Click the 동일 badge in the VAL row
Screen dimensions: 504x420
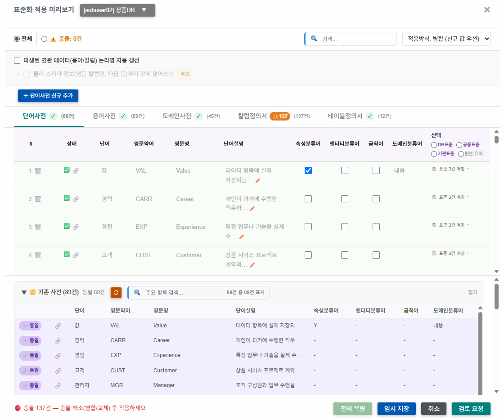pyautogui.click(x=30, y=326)
